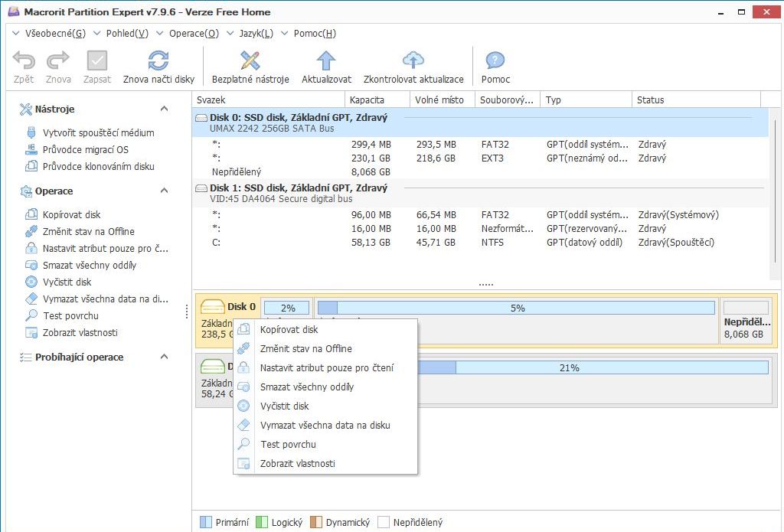Click Znova načti disky refresh icon
This screenshot has width=784, height=532.
[x=158, y=62]
